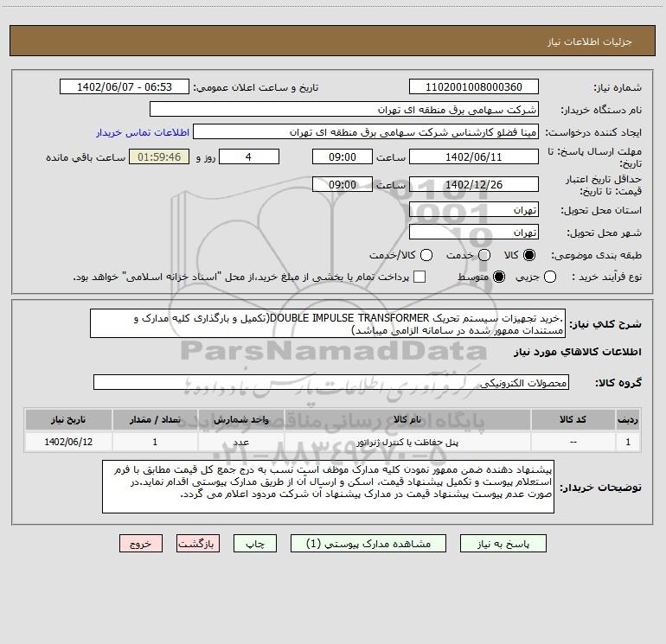This screenshot has height=644, width=666.
Task: Click ردیف column header
Action: (628, 419)
